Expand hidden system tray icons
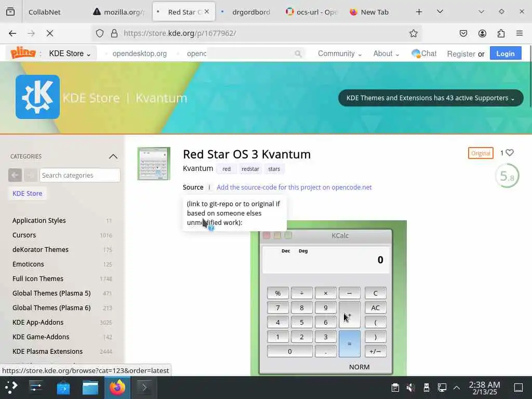The width and height of the screenshot is (532, 399). coord(457,388)
